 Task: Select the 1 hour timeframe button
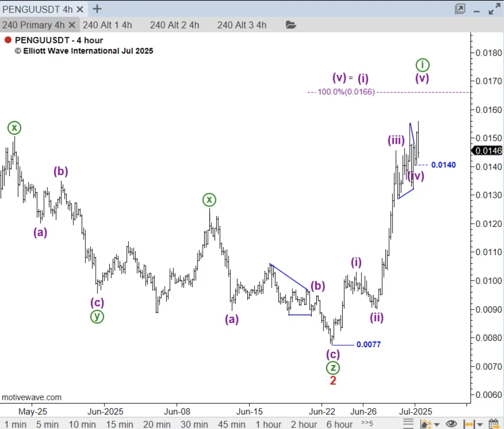click(268, 424)
